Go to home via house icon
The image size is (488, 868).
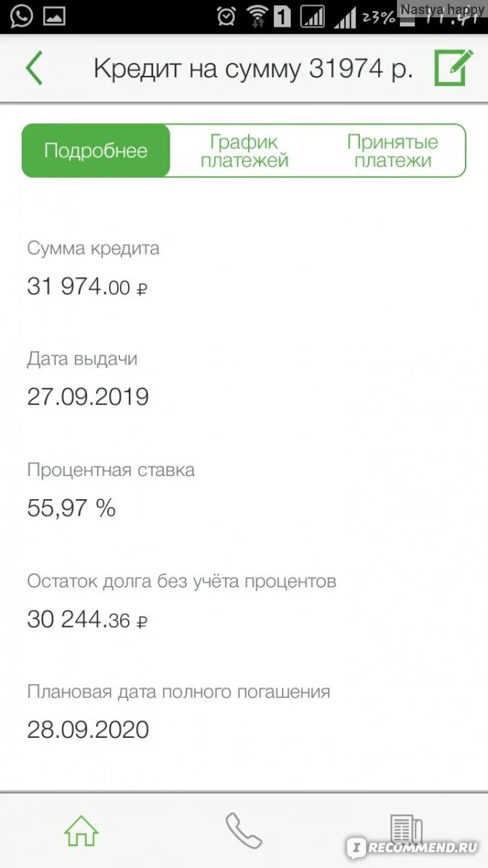pos(81,830)
